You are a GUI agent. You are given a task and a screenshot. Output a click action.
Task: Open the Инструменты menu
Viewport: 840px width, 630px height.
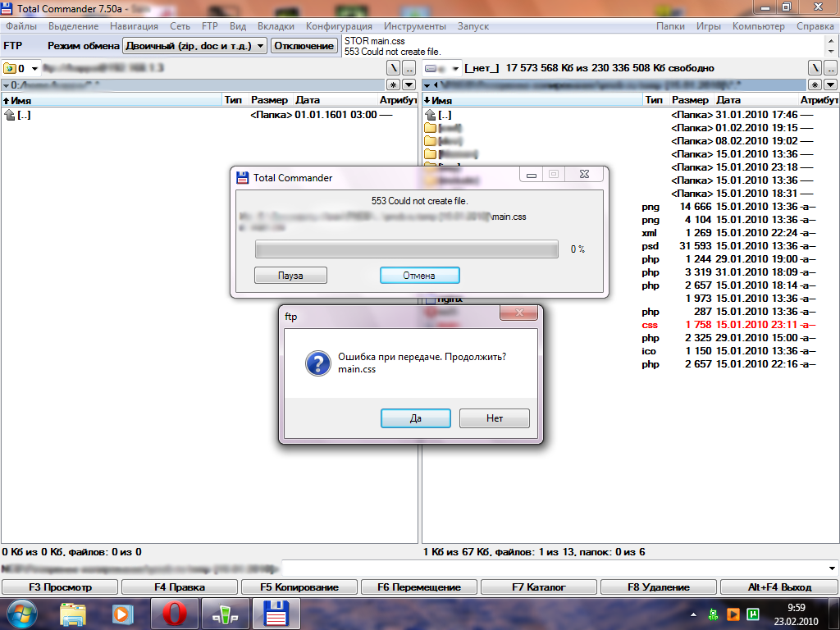click(x=414, y=26)
